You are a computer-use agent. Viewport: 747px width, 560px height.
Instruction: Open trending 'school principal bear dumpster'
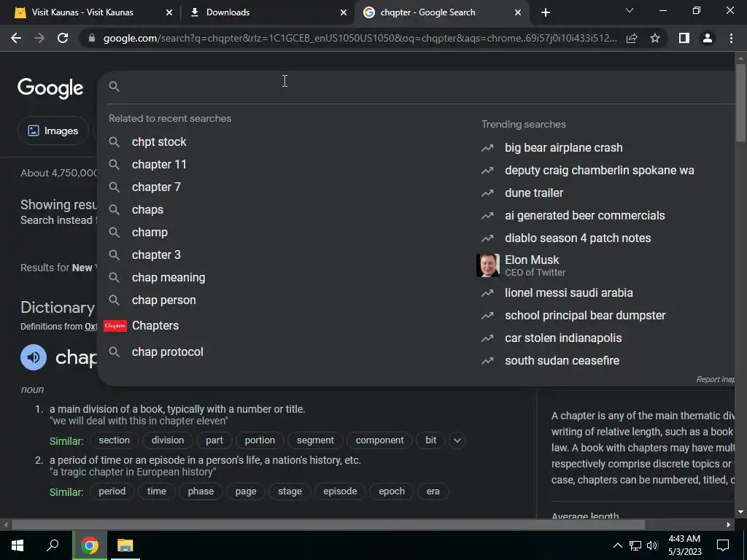click(585, 315)
